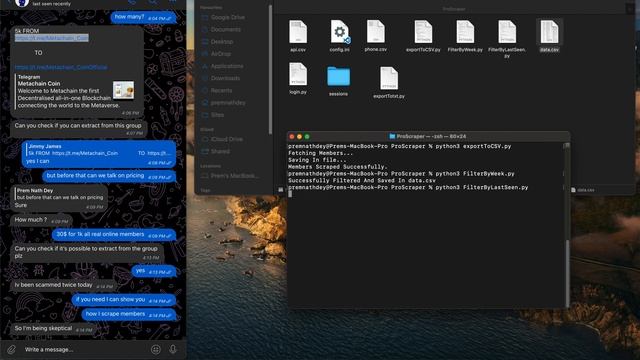Image resolution: width=640 pixels, height=360 pixels.
Task: Click the Jimmy James quoted reply
Action: tap(99, 150)
